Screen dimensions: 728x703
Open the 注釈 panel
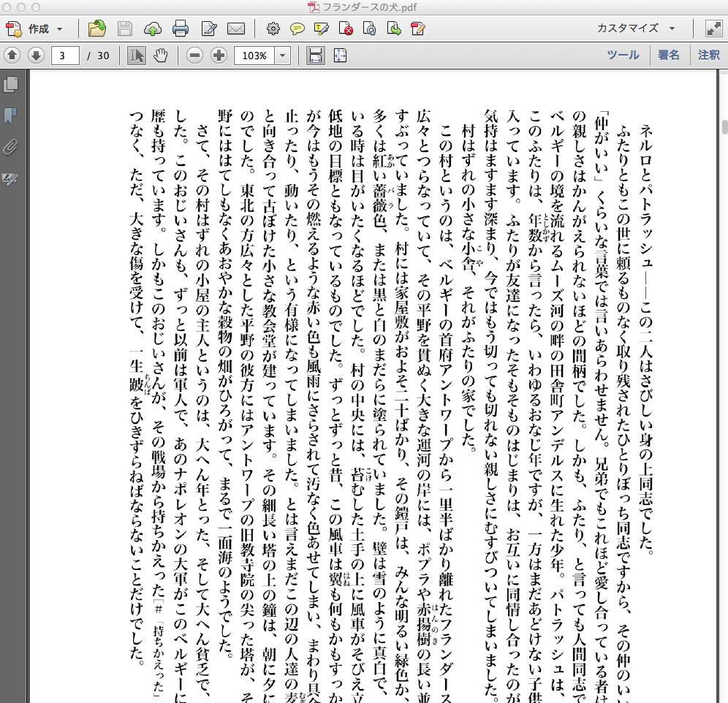(709, 56)
